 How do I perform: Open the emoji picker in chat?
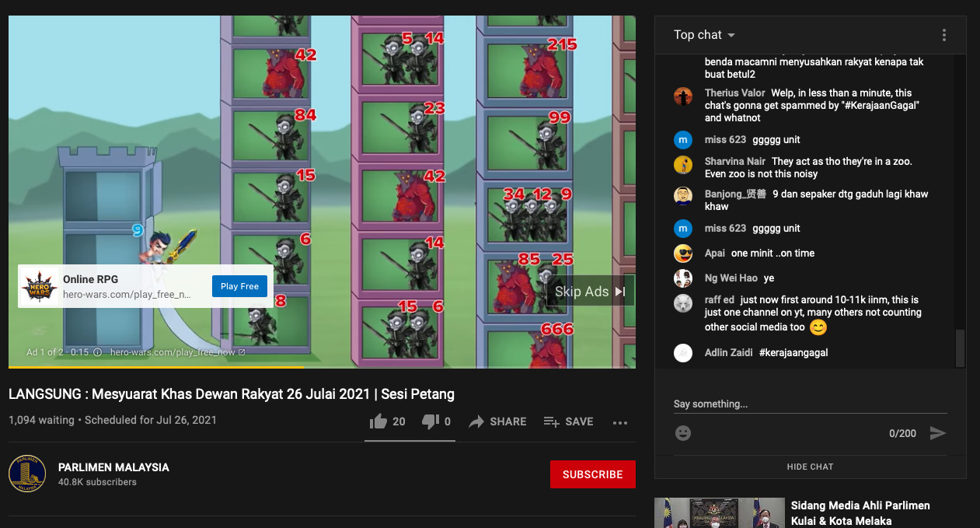(683, 433)
